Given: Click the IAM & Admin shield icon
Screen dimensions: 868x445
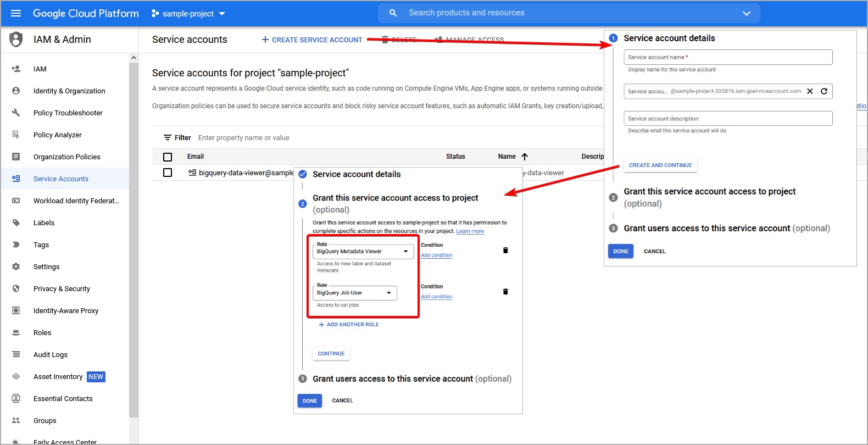Looking at the screenshot, I should (16, 40).
